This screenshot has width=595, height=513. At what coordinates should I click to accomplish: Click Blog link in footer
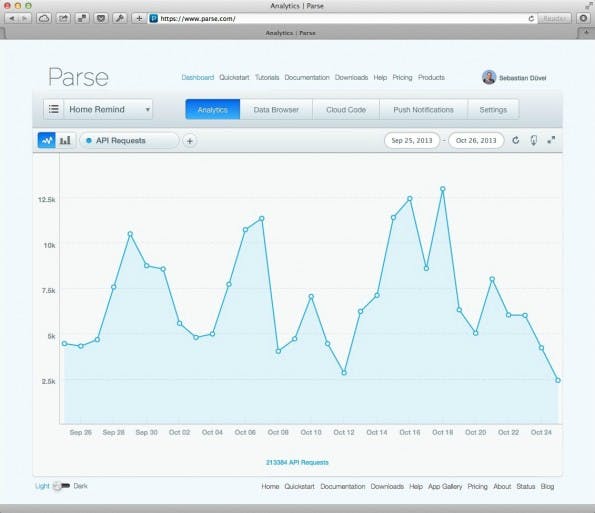click(x=547, y=486)
